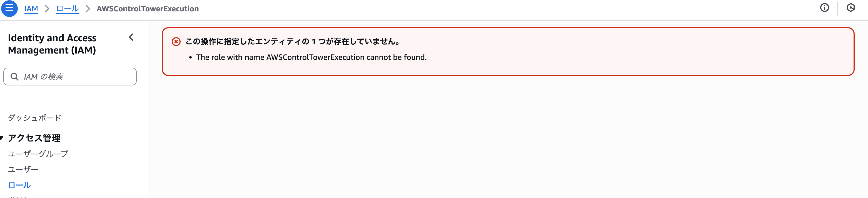868x198 pixels.
Task: Select ユーザーグループ in the navigation
Action: coord(38,154)
